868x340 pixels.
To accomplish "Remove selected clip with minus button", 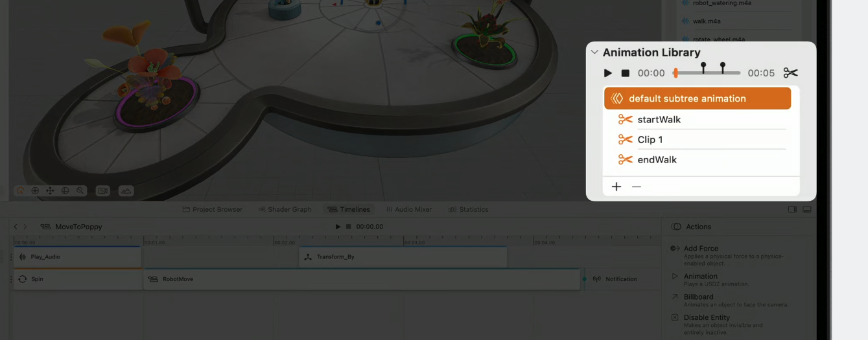I will click(x=637, y=187).
